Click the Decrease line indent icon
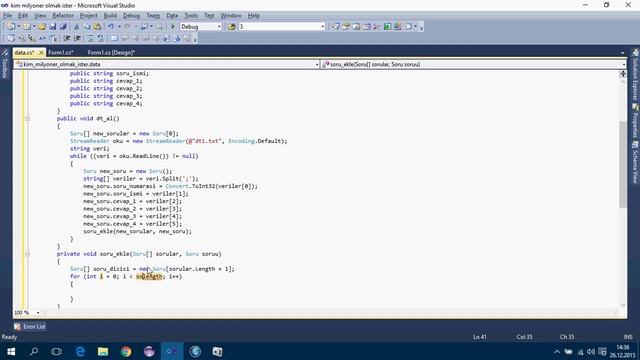This screenshot has height=360, width=640. (x=67, y=38)
